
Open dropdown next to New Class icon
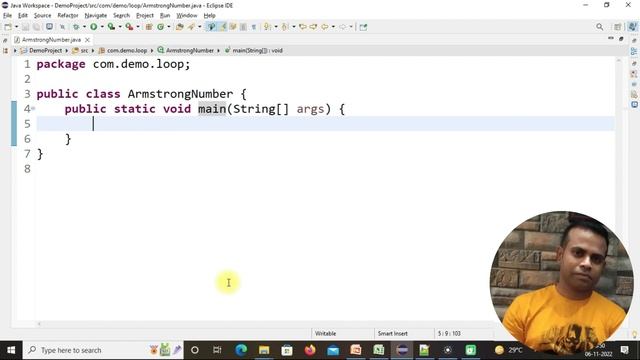click(x=169, y=27)
